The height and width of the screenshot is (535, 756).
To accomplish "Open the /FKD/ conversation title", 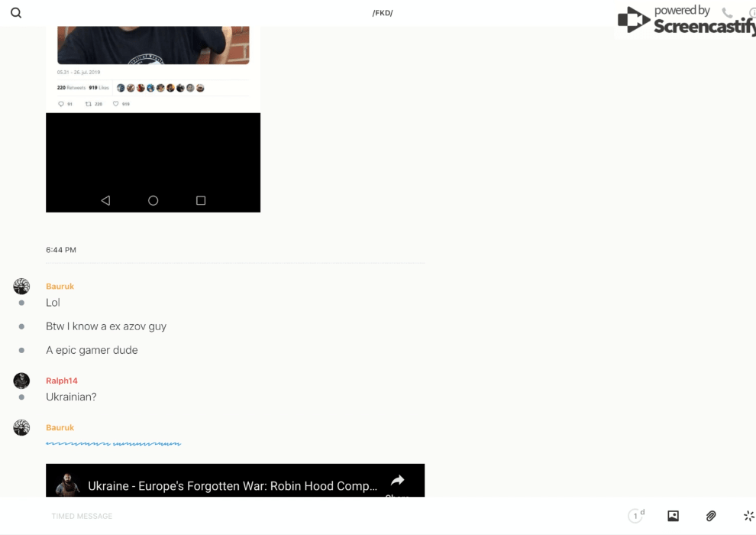I will 383,13.
